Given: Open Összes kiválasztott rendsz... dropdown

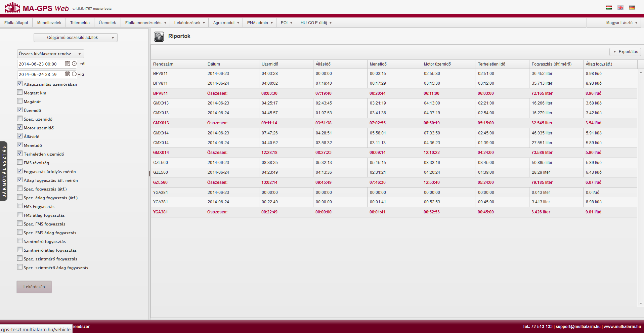Looking at the screenshot, I should point(50,54).
